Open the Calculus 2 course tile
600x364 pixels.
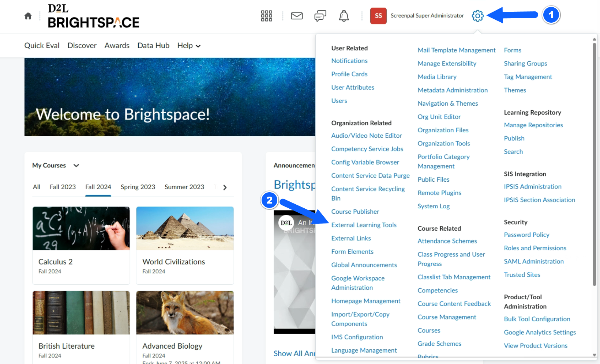(81, 245)
